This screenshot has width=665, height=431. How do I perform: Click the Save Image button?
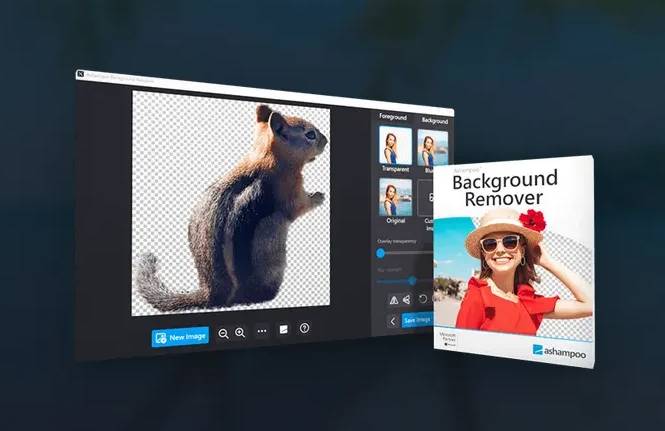click(417, 319)
